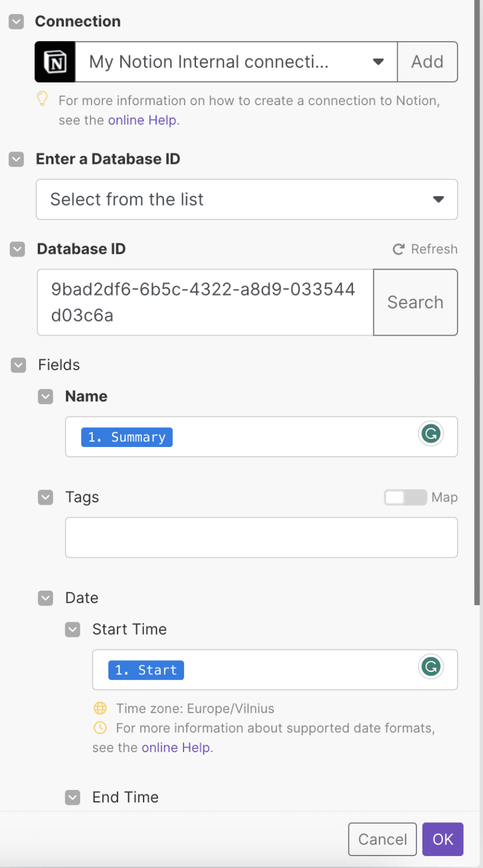Click OK to confirm settings

coord(443,839)
